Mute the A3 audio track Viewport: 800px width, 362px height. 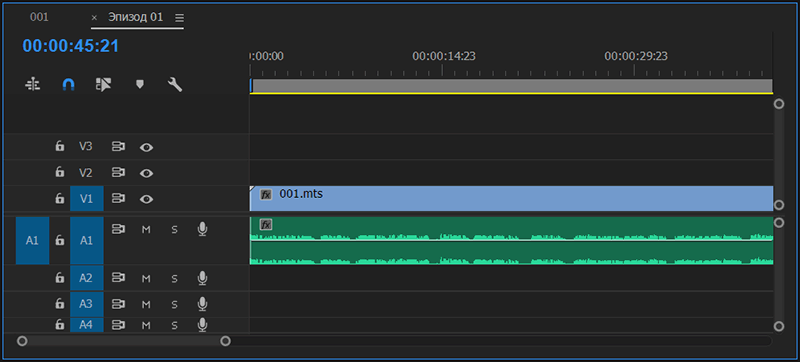146,304
